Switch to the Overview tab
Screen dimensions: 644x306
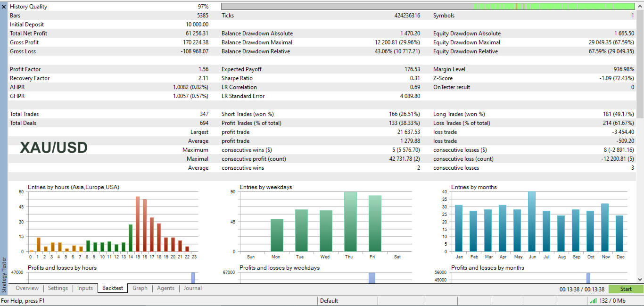point(27,288)
